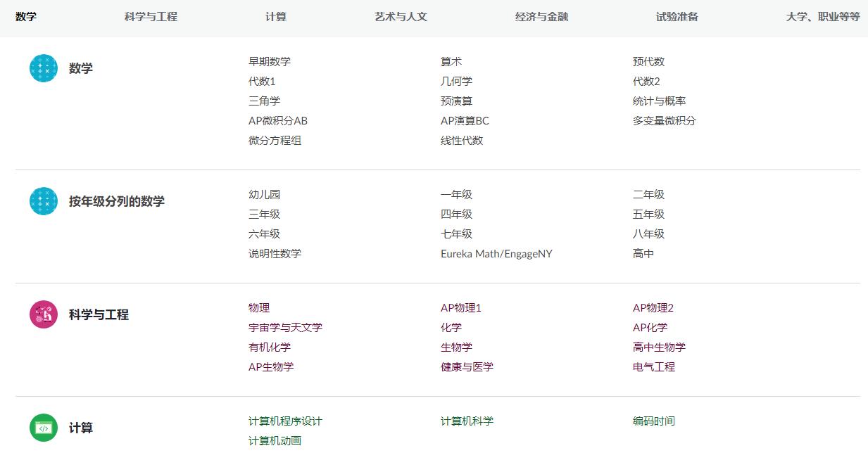Select the 健康与医学 link
The image size is (868, 460).
pyautogui.click(x=467, y=366)
